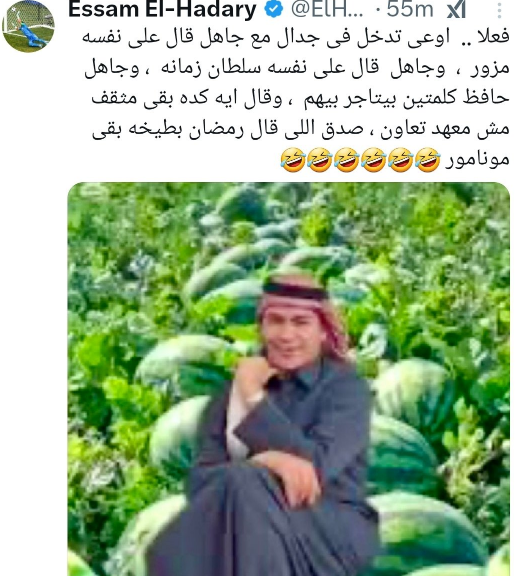The height and width of the screenshot is (576, 521).
Task: Click the man's wristwatch in the photo
Action: 256,398
